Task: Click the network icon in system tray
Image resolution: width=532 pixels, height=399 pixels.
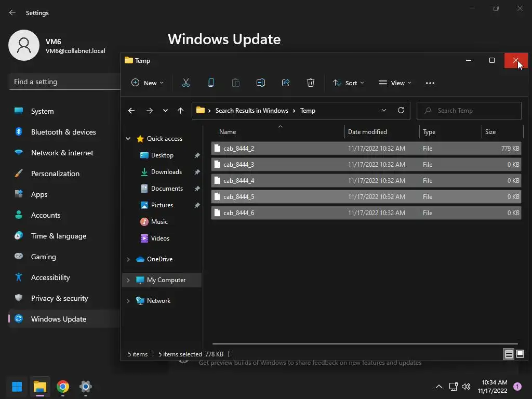Action: click(453, 387)
